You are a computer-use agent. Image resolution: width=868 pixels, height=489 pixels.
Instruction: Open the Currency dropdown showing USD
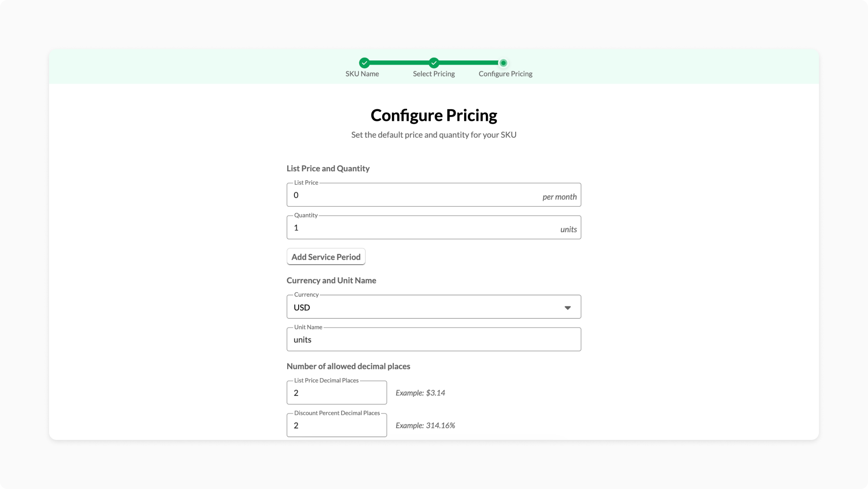coord(425,307)
